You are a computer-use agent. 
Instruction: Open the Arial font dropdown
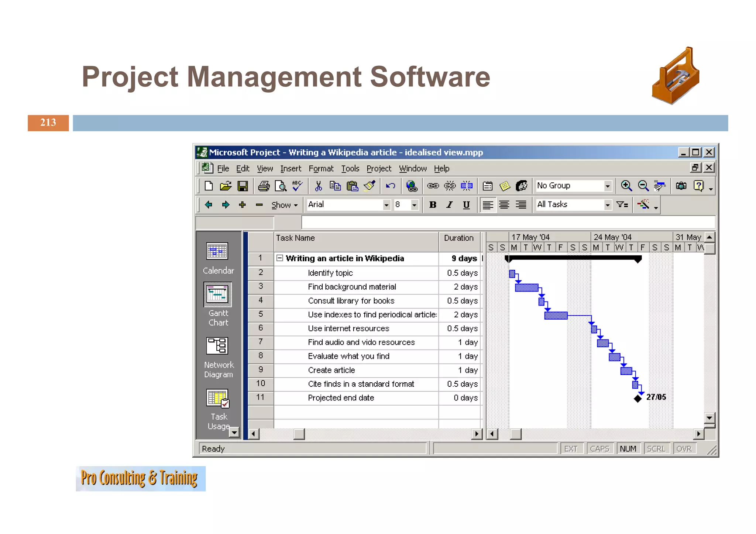point(386,205)
